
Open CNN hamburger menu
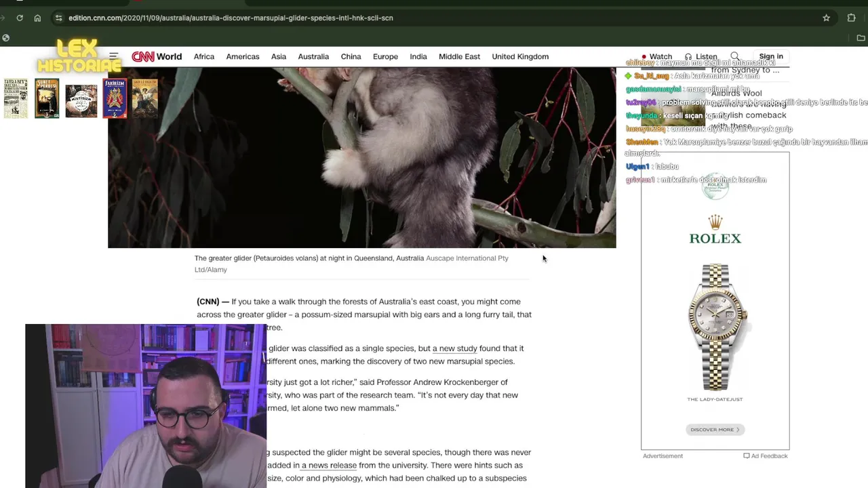click(x=114, y=56)
